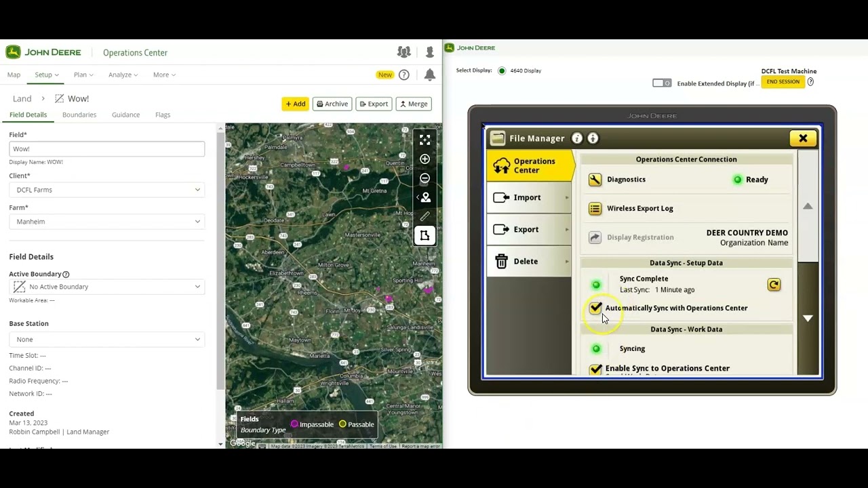This screenshot has height=488, width=868.
Task: Expand the Delete submenu in File Manager
Action: [530, 262]
